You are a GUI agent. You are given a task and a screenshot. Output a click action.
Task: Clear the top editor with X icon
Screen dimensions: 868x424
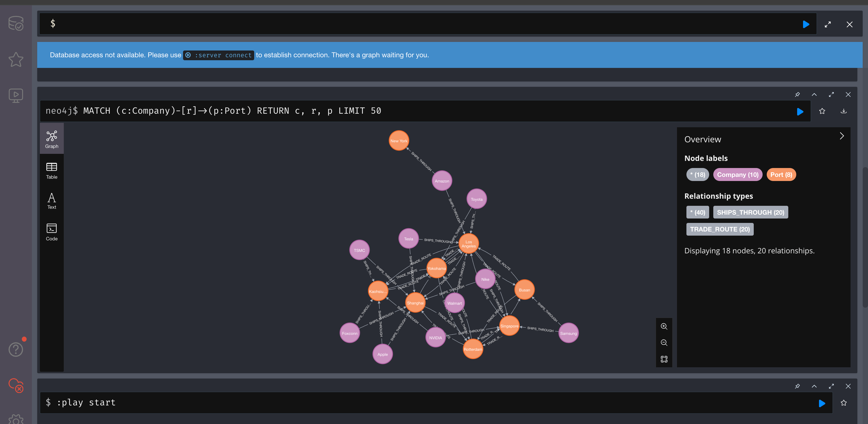tap(849, 24)
